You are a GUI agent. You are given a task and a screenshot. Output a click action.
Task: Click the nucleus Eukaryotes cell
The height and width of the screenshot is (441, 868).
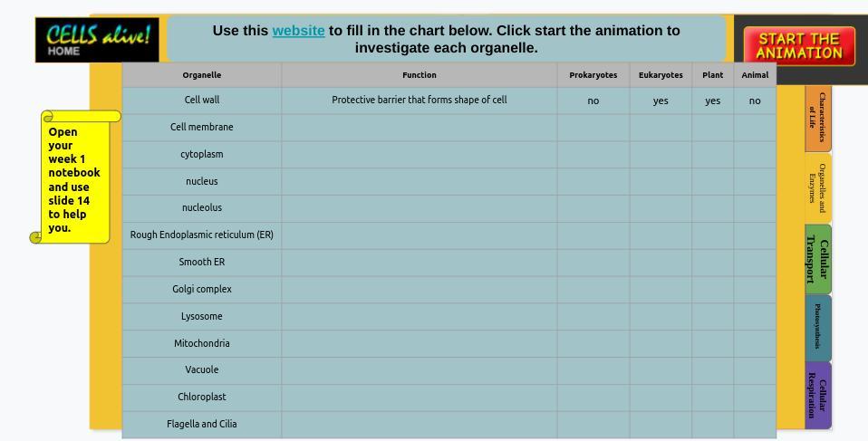click(660, 181)
